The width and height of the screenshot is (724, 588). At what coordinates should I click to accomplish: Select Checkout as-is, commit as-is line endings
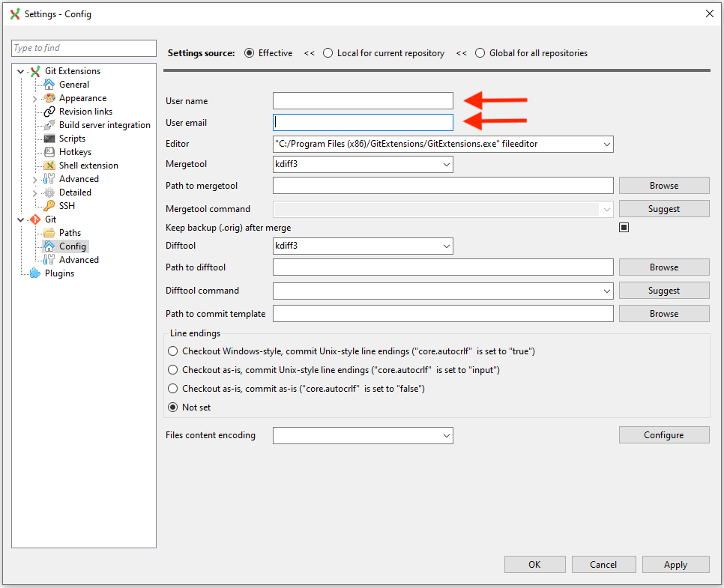tap(173, 389)
